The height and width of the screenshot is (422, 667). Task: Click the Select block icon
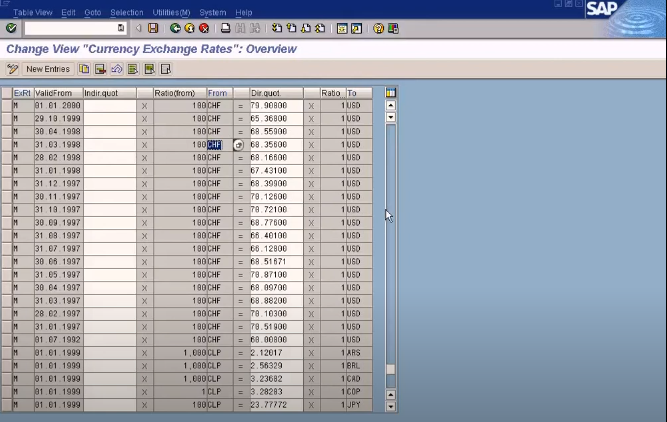149,69
